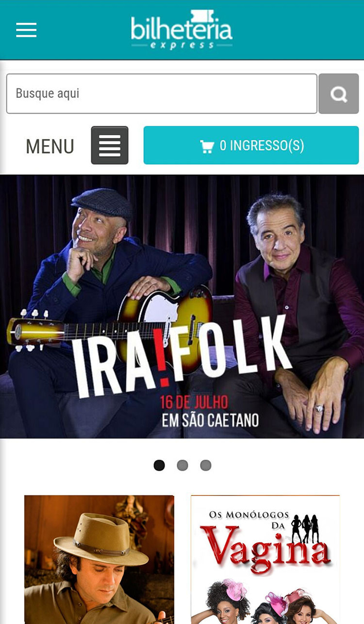
Task: Switch to the third carousel dot
Action: pos(205,465)
